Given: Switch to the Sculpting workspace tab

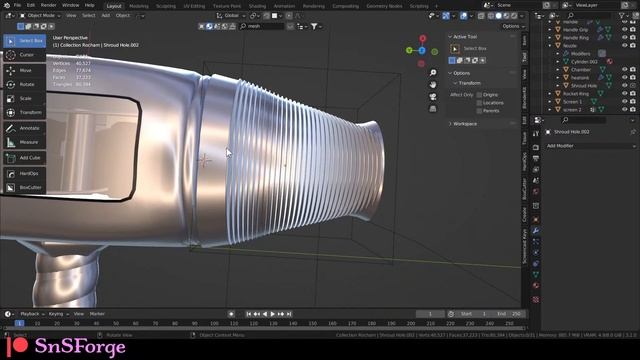Looking at the screenshot, I should coord(166,6).
